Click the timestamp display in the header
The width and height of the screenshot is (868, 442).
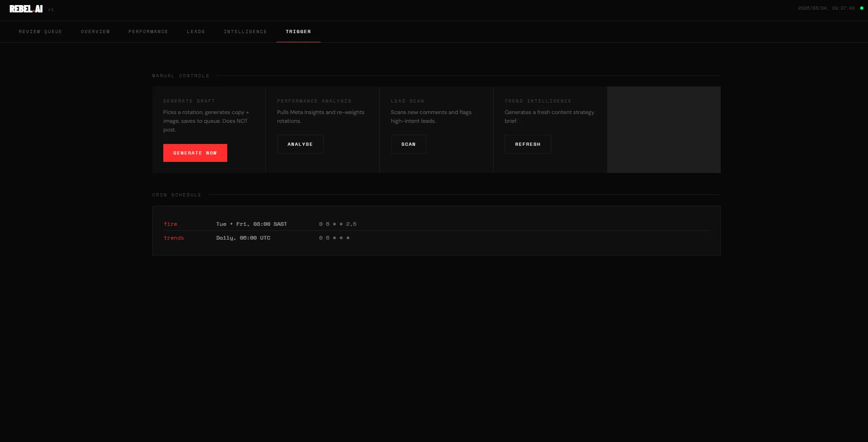[x=827, y=7]
